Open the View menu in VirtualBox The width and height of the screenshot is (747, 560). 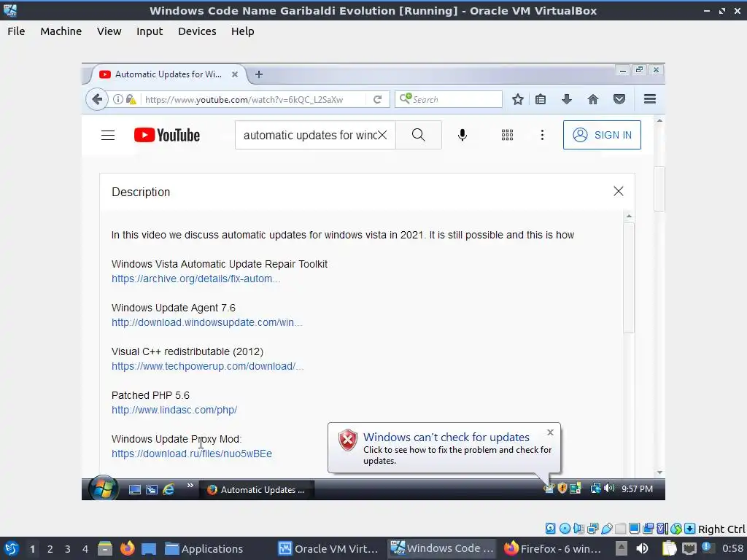[109, 31]
